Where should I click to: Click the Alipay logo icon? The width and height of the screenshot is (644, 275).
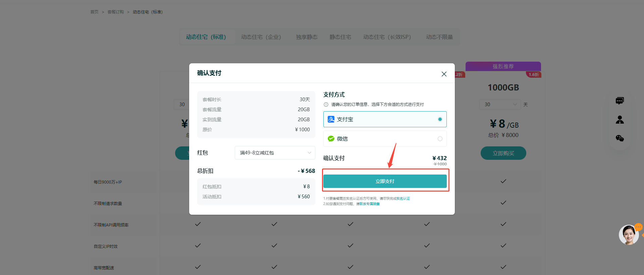331,119
